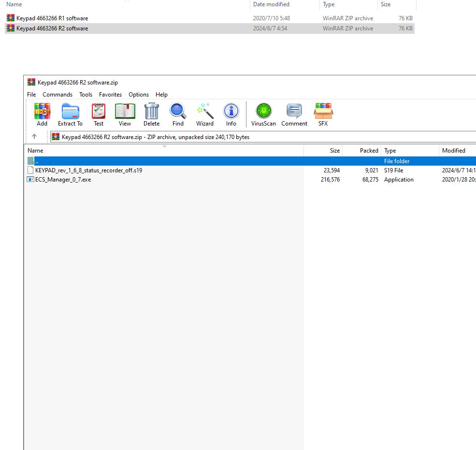The image size is (476, 450).
Task: Open the File menu
Action: click(x=31, y=95)
